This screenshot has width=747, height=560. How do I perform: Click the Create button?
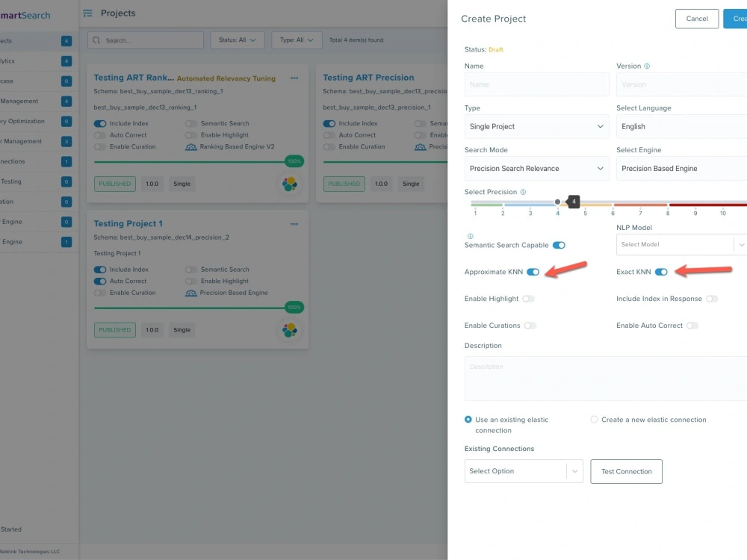tap(735, 19)
